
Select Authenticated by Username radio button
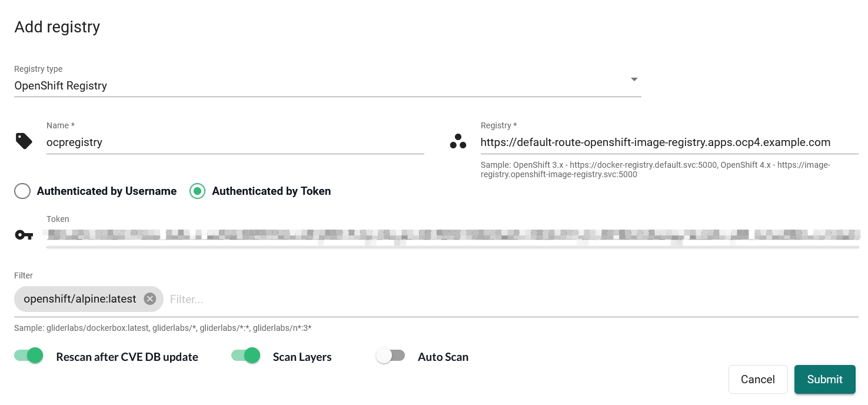tap(22, 191)
